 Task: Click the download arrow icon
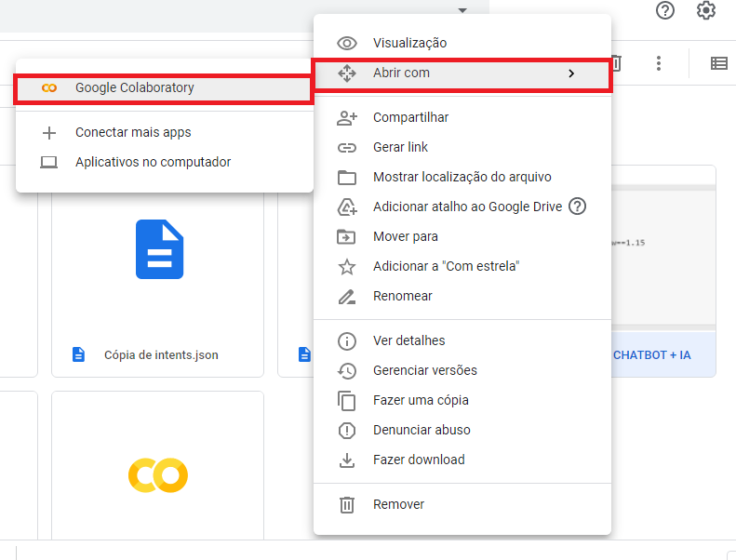tap(347, 460)
